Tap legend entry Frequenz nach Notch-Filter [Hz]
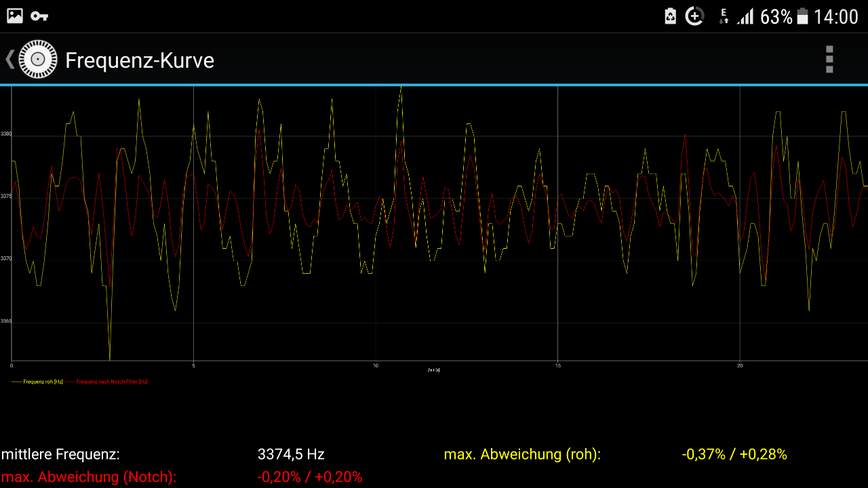The image size is (868, 488). coord(107,382)
